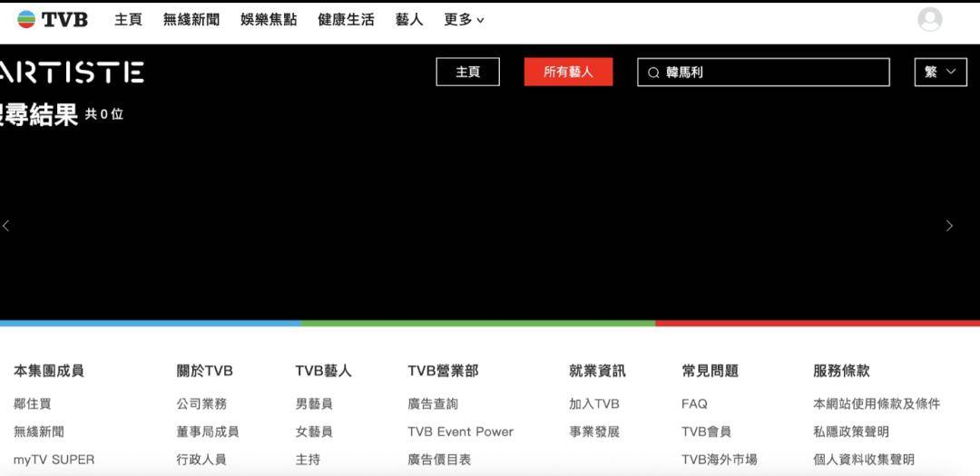Click the TVB logo
The image size is (980, 476).
[53, 19]
